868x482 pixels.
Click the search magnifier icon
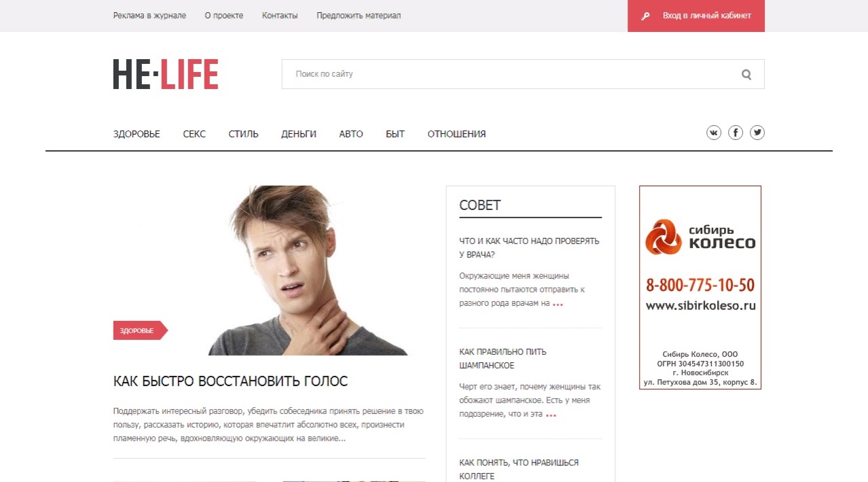(x=746, y=75)
